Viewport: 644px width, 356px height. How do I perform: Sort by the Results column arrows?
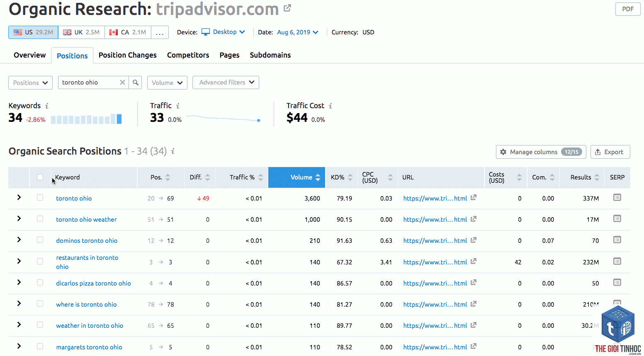point(597,177)
